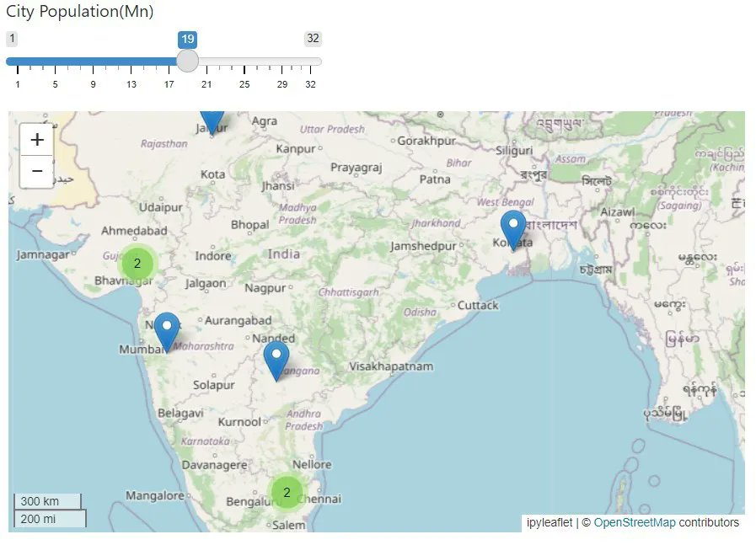The height and width of the screenshot is (545, 756).
Task: Click the Jamshedpur city label
Action: click(423, 246)
